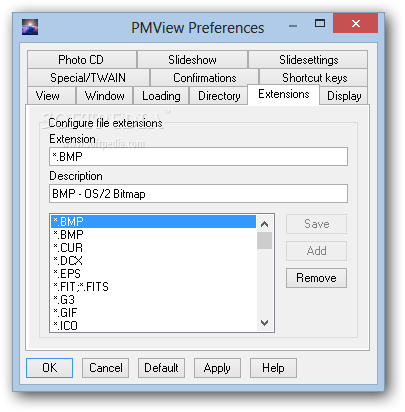Screen dimensions: 405x412
Task: Open the Shortcut keys tab
Action: [314, 78]
